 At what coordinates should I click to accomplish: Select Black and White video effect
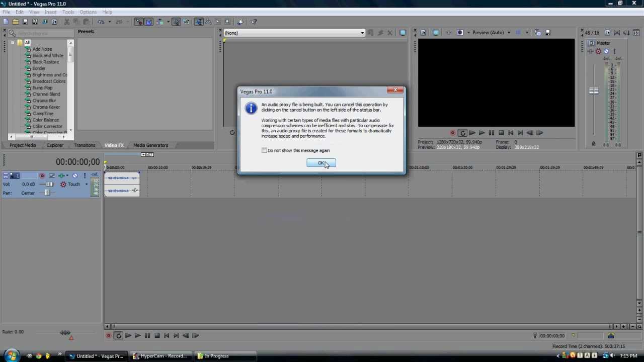click(48, 56)
